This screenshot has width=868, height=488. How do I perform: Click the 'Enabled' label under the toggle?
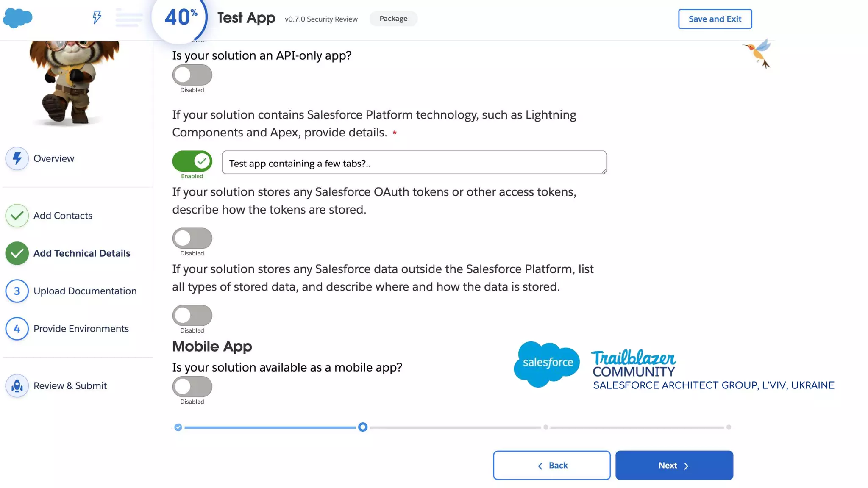pyautogui.click(x=192, y=176)
